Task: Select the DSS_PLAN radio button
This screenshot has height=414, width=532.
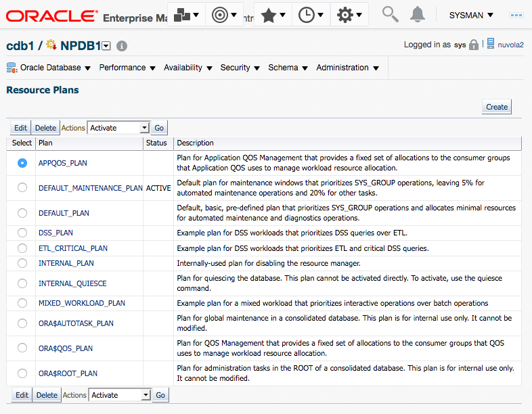Action: (x=22, y=233)
